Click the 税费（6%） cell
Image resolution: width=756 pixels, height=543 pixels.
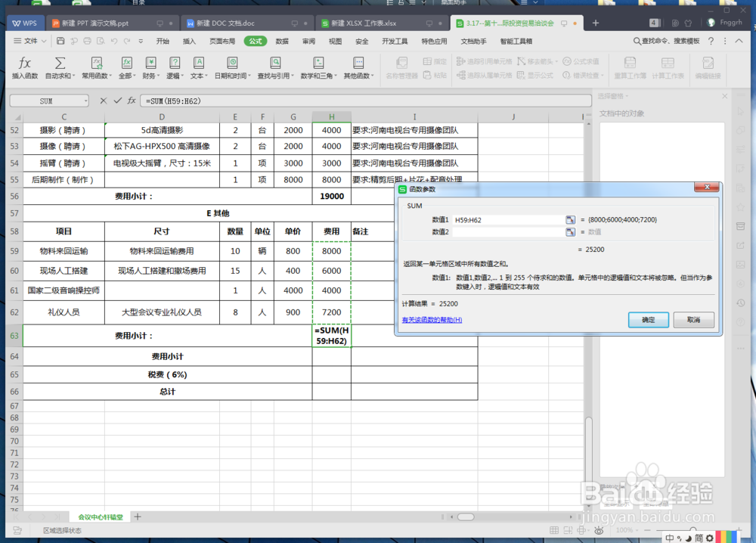click(167, 374)
